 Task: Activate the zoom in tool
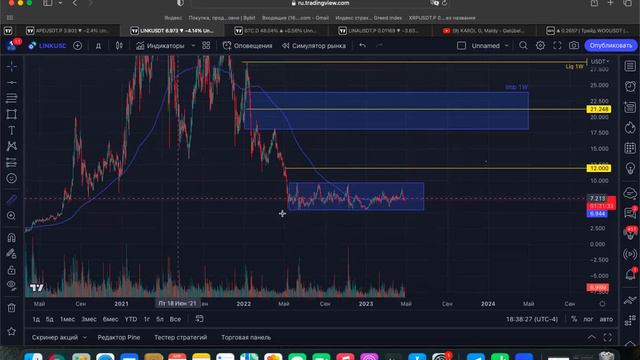tap(11, 216)
